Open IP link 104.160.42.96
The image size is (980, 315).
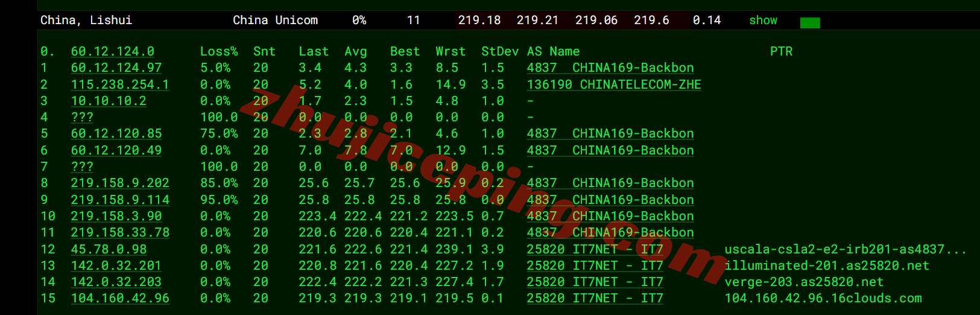[x=120, y=298]
